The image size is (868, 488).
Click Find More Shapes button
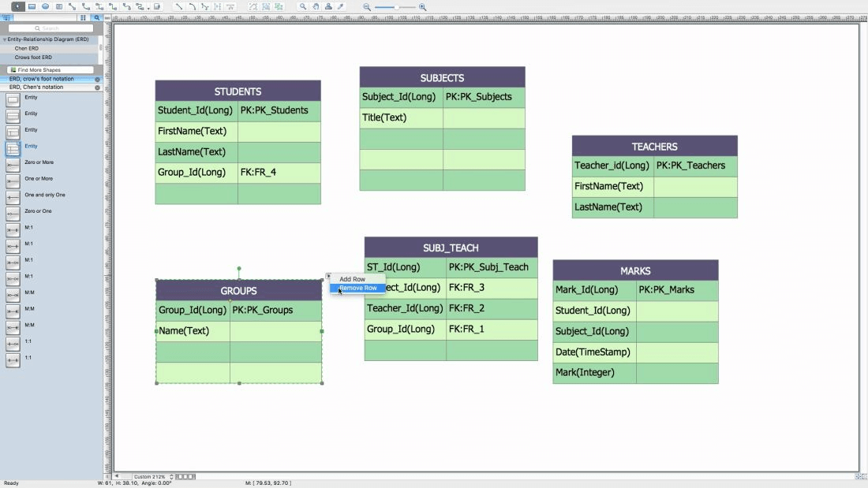point(51,69)
